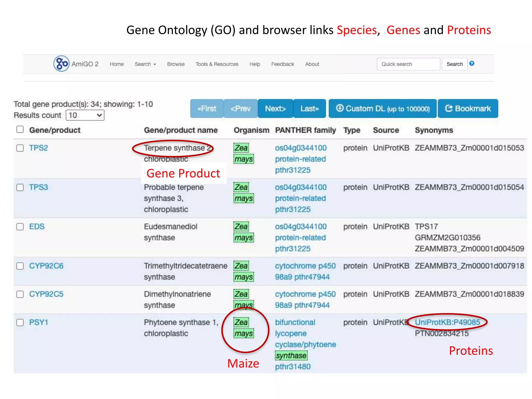
Task: Open the Results count dropdown
Action: pyautogui.click(x=85, y=115)
